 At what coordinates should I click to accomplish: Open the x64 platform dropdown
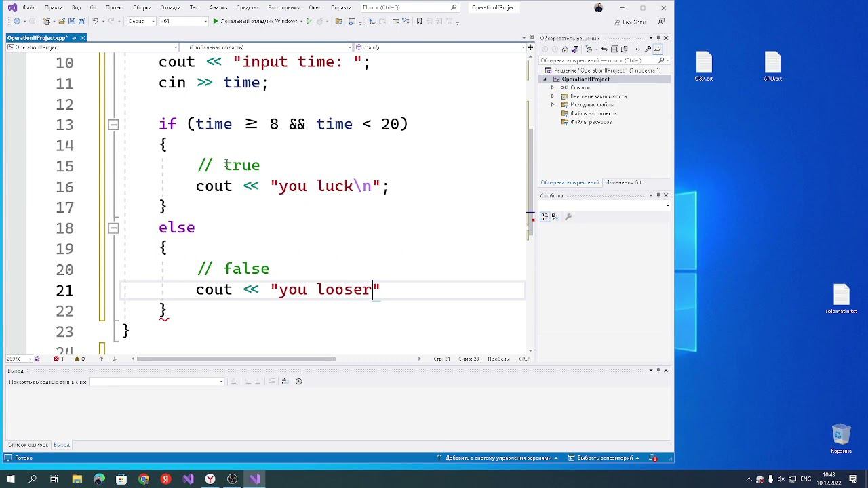click(183, 21)
